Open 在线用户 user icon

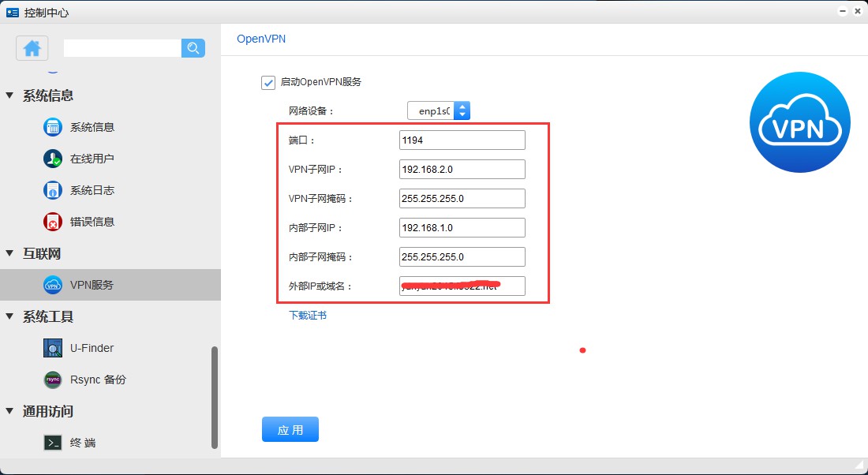click(53, 159)
